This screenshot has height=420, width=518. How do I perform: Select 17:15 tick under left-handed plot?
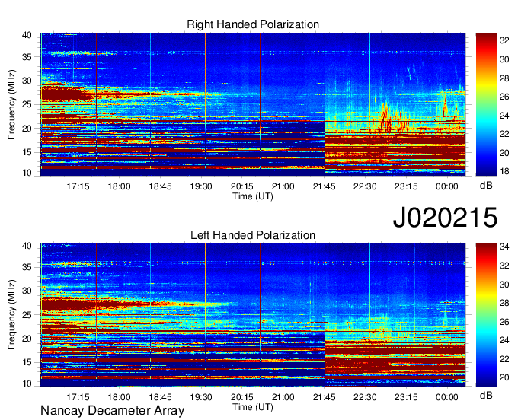coord(78,397)
